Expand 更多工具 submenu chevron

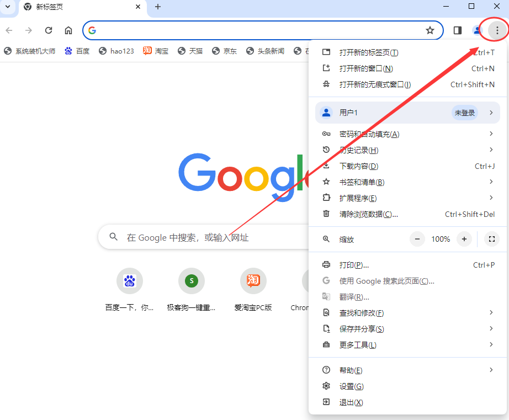491,344
